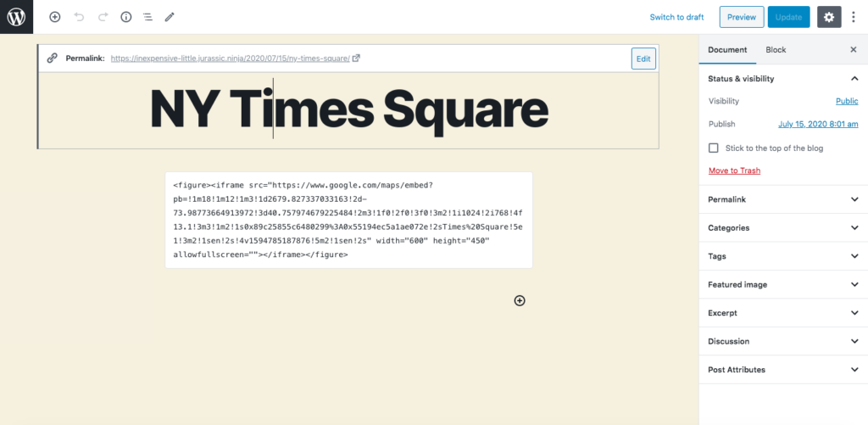868x425 pixels.
Task: Toggle settings sidebar with the gear icon
Action: [829, 17]
